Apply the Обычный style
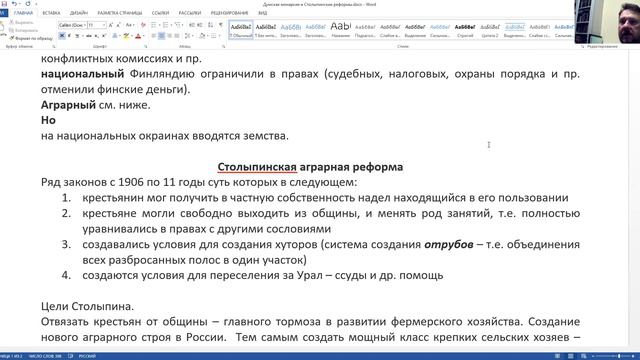This screenshot has height=360, width=640. point(241,30)
